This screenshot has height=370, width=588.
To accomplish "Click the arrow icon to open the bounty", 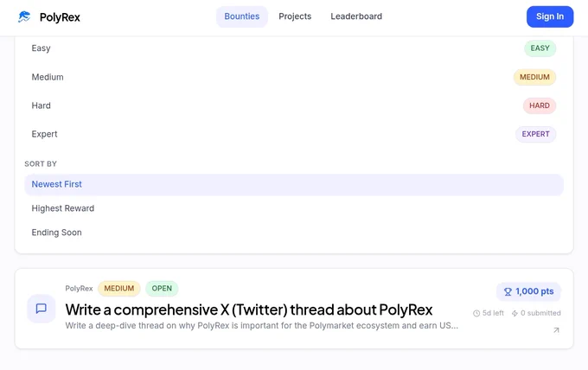I will click(556, 330).
